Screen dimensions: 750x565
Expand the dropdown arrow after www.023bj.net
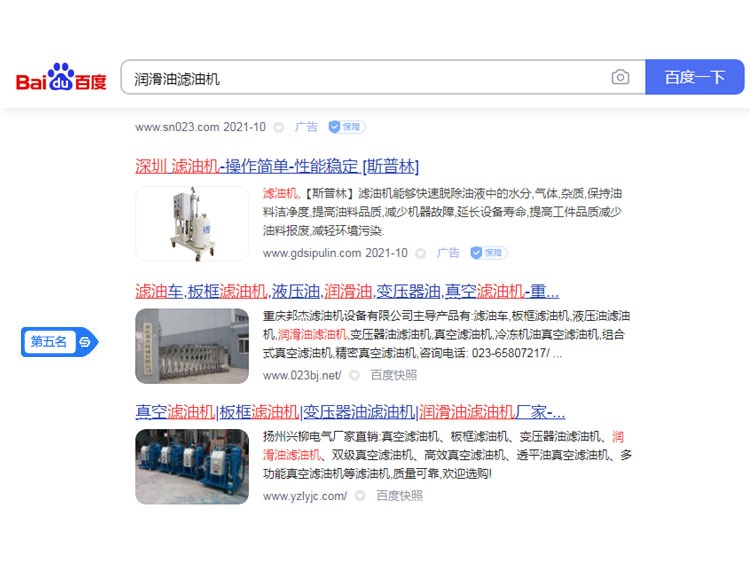[354, 376]
